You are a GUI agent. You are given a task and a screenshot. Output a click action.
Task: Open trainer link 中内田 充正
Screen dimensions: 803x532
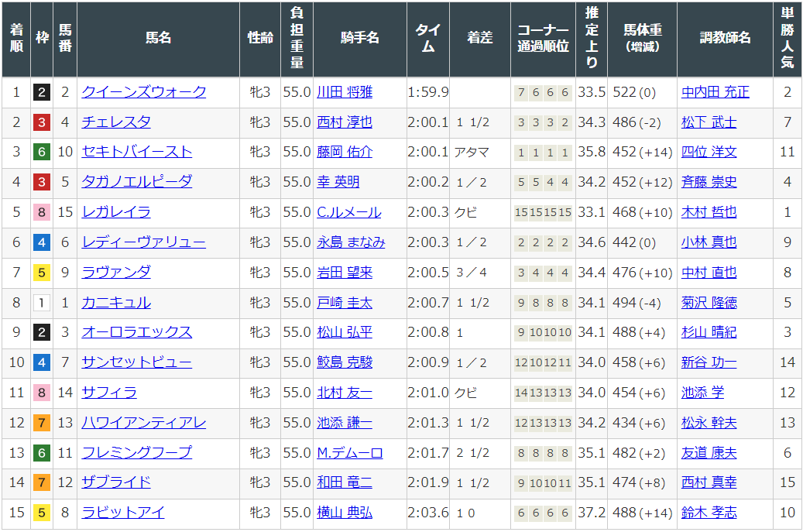pos(715,92)
